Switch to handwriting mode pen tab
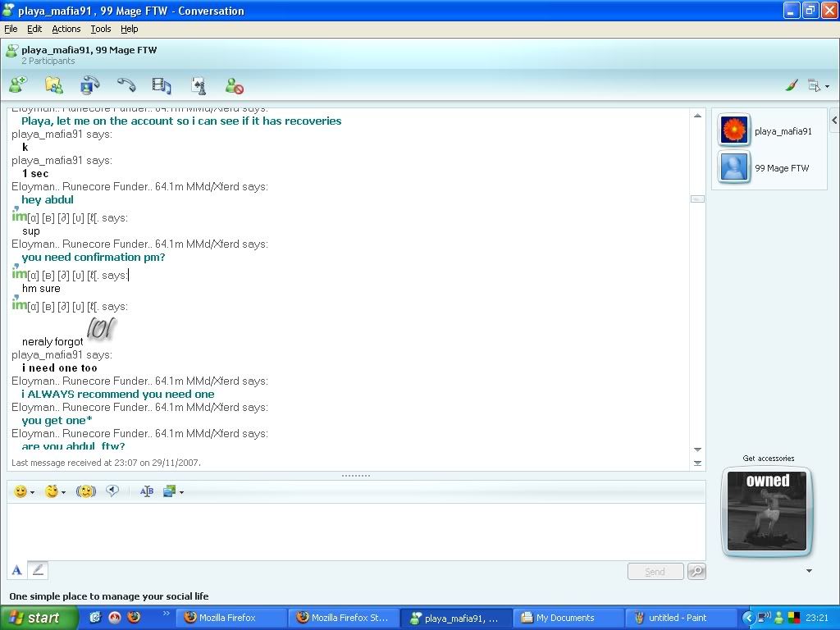Viewport: 840px width, 630px height. point(38,570)
